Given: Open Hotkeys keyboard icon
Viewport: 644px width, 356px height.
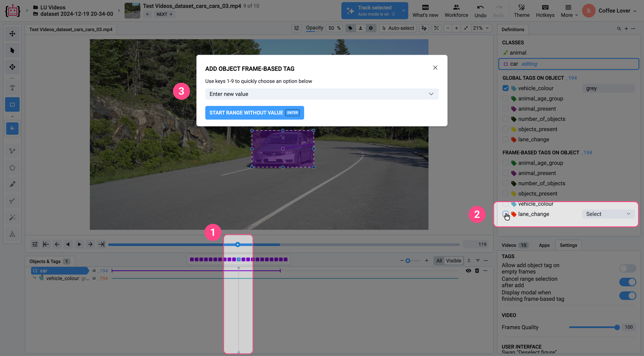Looking at the screenshot, I should 545,7.
